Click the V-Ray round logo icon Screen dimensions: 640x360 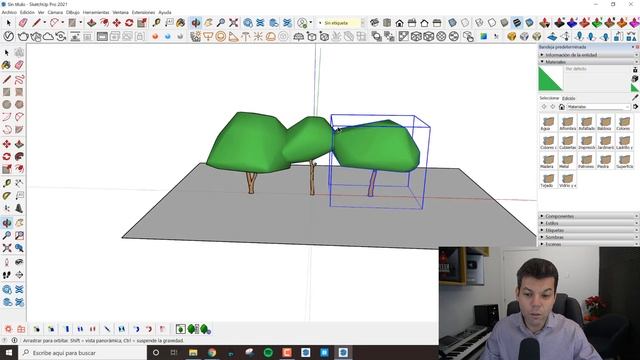click(x=8, y=37)
